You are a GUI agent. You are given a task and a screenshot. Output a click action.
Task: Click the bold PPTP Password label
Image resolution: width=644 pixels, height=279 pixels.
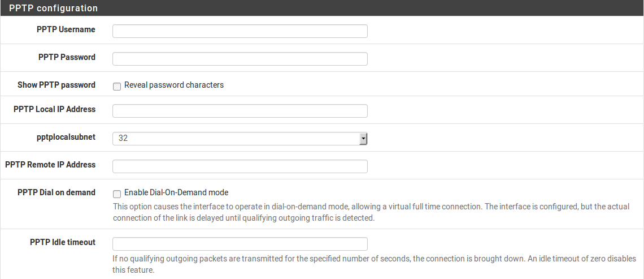click(67, 57)
